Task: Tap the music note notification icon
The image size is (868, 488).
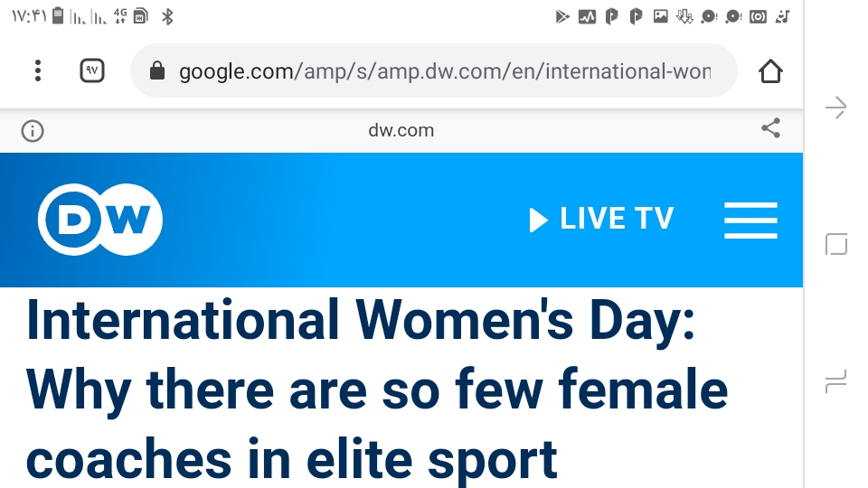Action: click(782, 16)
